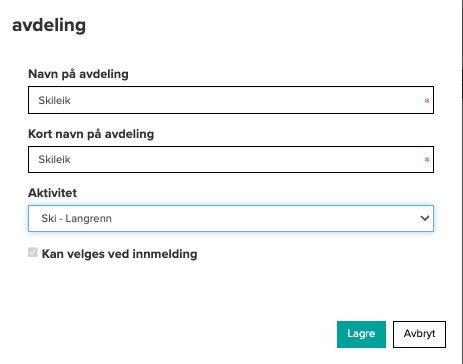
Task: Focus the Kort navn på avdeling input
Action: coord(231,159)
